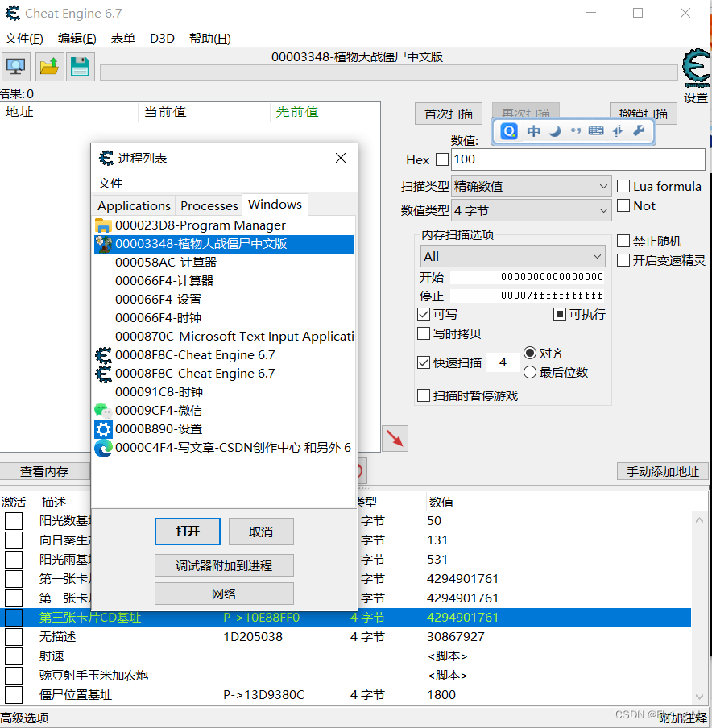Click the red arrow to add scanned address
The width and height of the screenshot is (712, 728).
394,438
